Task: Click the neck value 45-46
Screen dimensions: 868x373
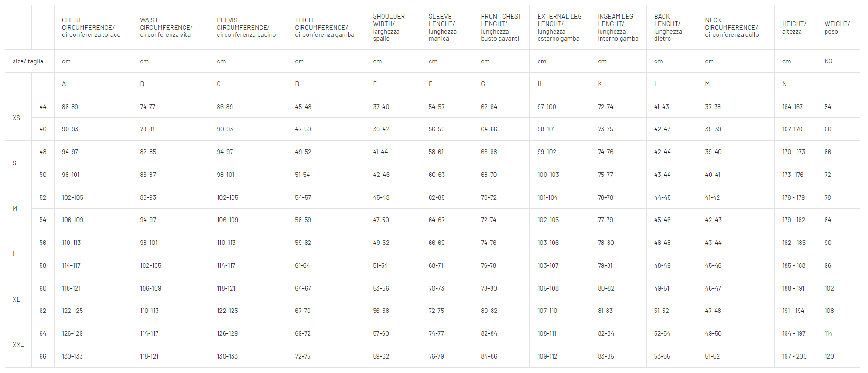Action: click(713, 265)
